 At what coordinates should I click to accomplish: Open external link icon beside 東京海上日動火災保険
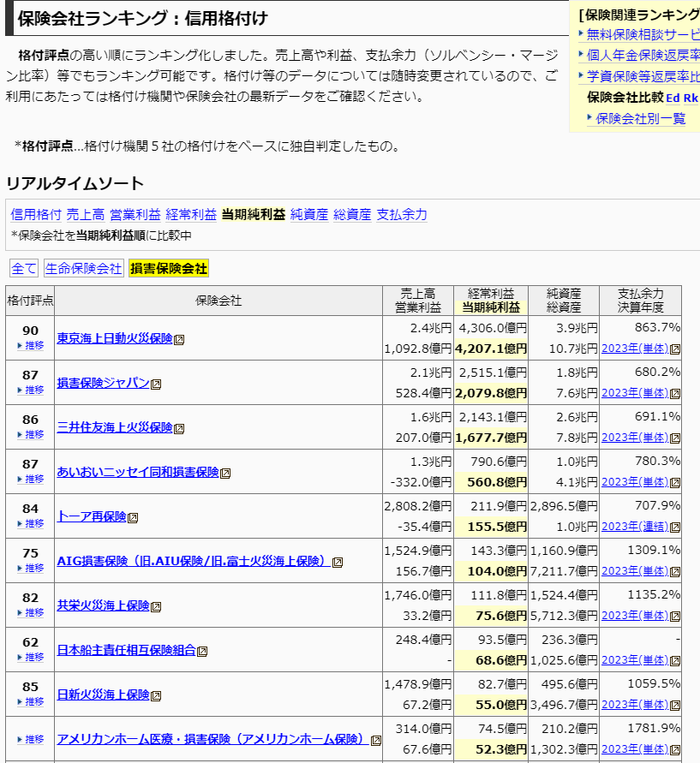179,340
